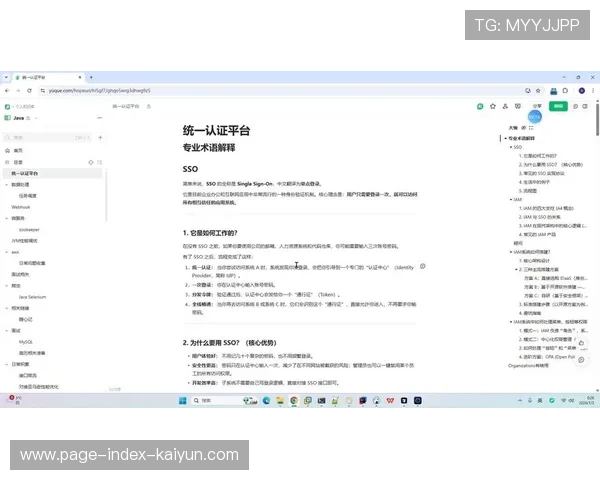Click the green 编辑 edit button

558,106
